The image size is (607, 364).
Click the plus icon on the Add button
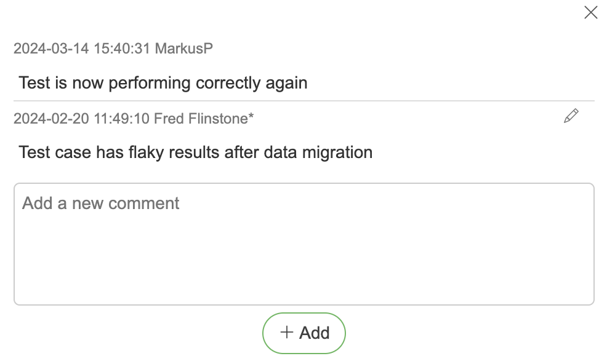tap(287, 333)
